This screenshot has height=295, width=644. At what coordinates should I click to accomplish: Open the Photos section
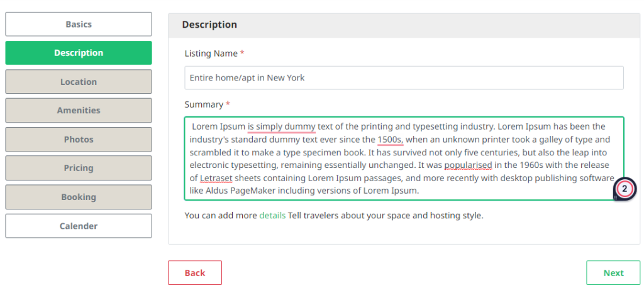pos(79,140)
